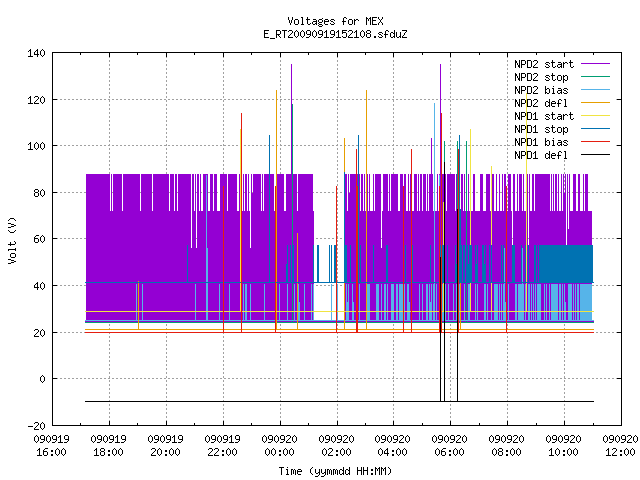Click the y-axis tick label 140
The width and height of the screenshot is (640, 480).
[36, 53]
